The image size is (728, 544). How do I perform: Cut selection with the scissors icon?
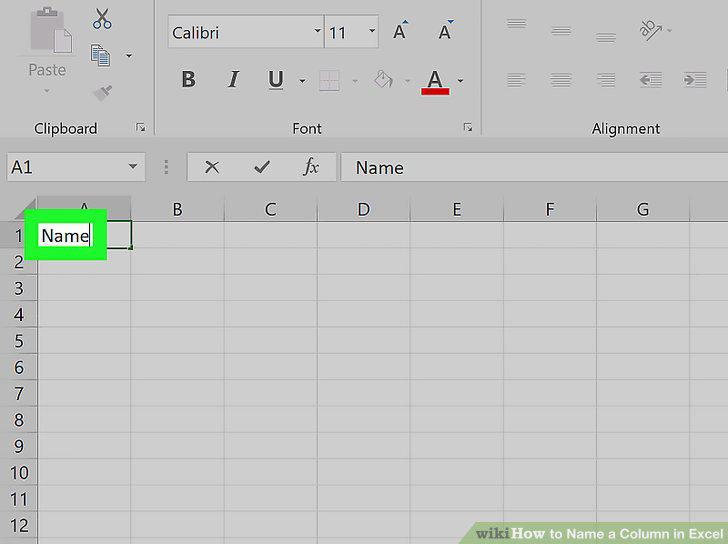(x=102, y=19)
